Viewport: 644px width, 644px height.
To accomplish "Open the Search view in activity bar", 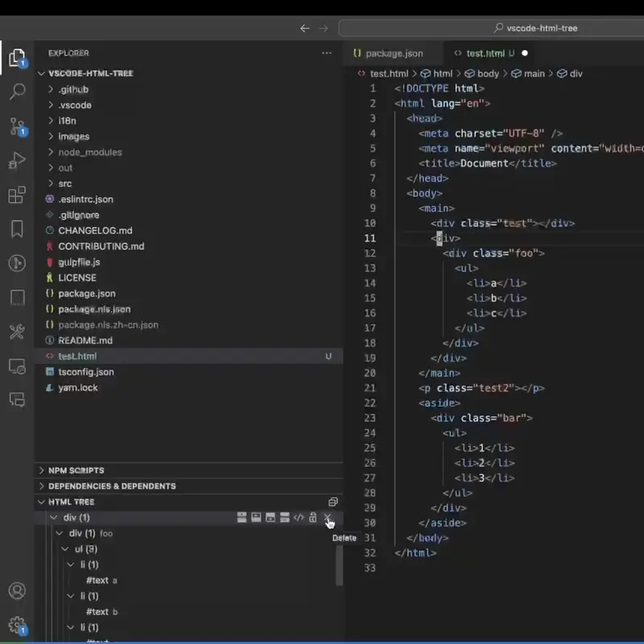I will tap(17, 91).
